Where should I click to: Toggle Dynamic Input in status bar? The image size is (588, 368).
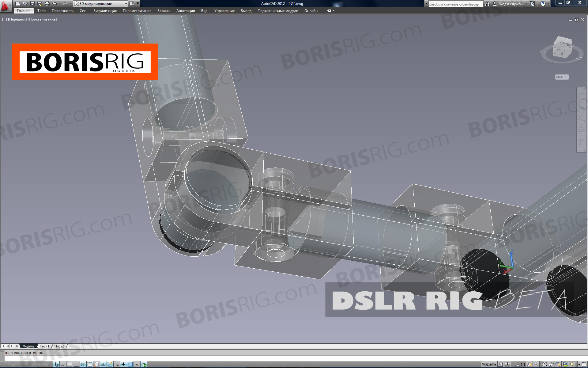click(x=117, y=365)
